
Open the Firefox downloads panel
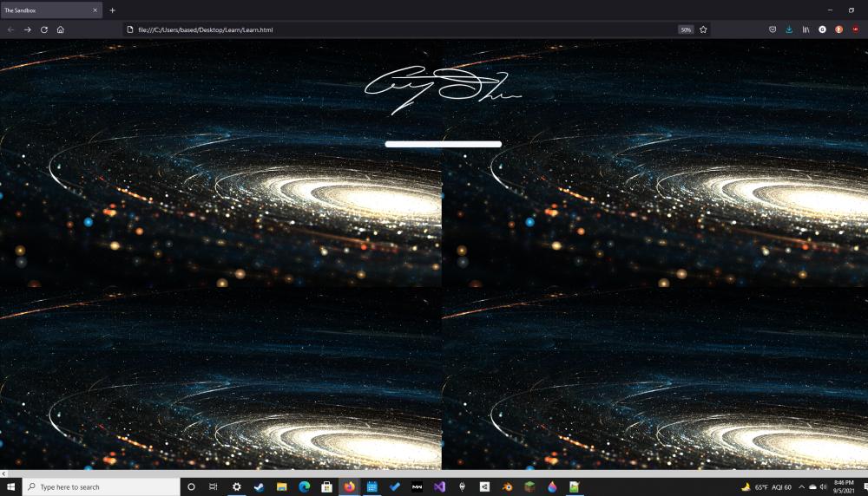click(x=789, y=29)
